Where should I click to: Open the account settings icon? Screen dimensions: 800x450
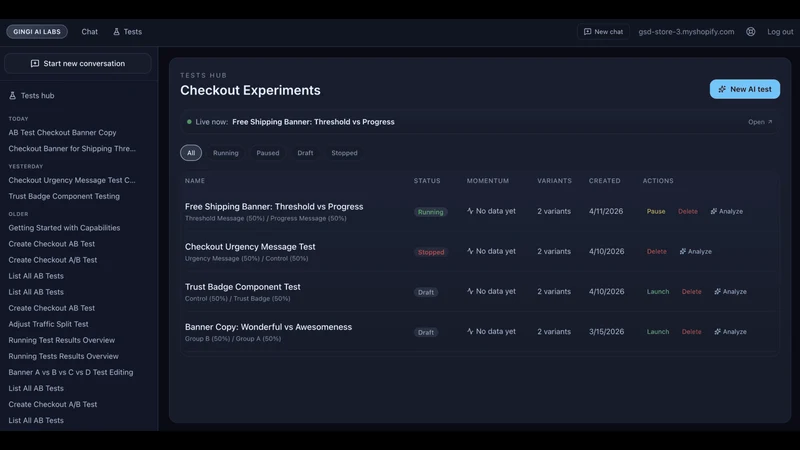751,32
